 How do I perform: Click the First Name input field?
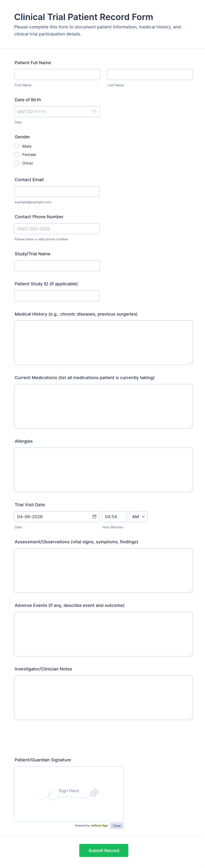[57, 74]
